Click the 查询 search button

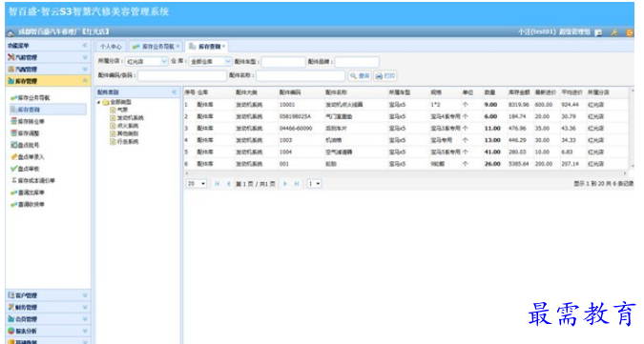tap(360, 76)
